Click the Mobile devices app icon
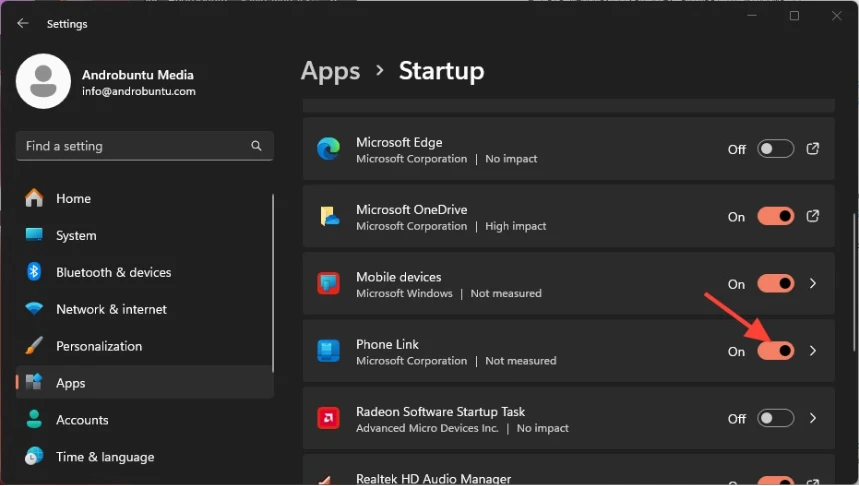Viewport: 859px width, 486px height. pos(328,283)
